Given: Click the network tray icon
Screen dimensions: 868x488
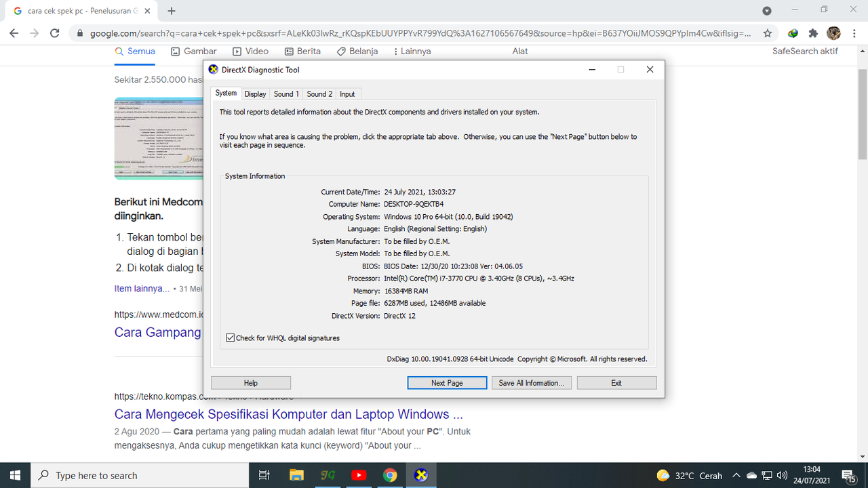Looking at the screenshot, I should tap(767, 475).
